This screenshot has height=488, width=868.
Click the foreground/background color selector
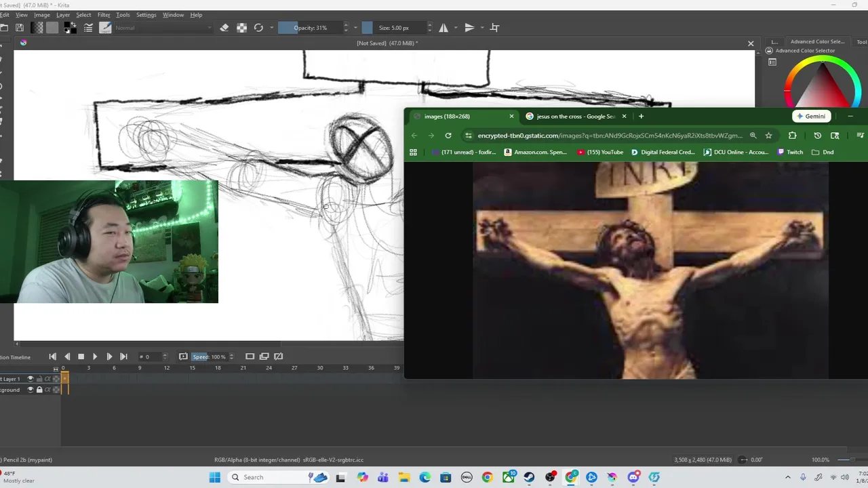pos(70,28)
